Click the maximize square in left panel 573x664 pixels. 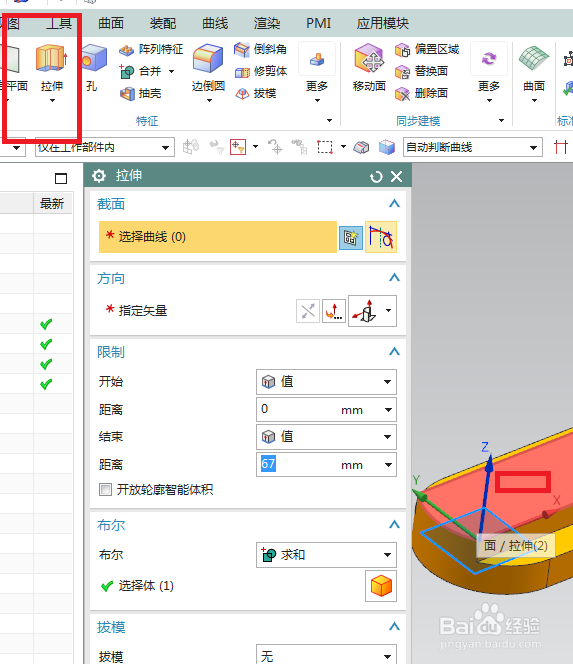click(x=61, y=179)
